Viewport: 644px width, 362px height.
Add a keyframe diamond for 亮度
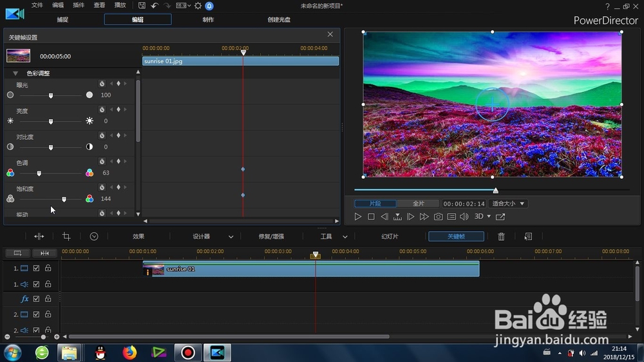coord(118,110)
